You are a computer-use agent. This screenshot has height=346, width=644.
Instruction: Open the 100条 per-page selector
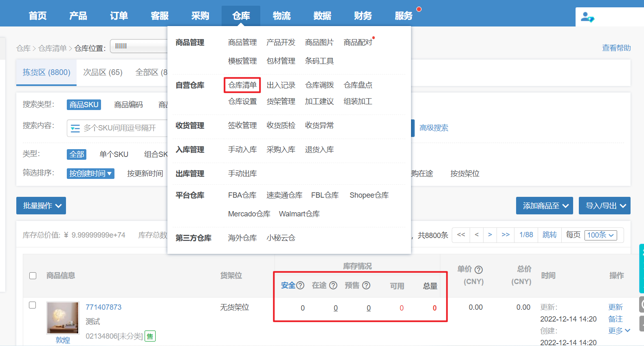600,235
